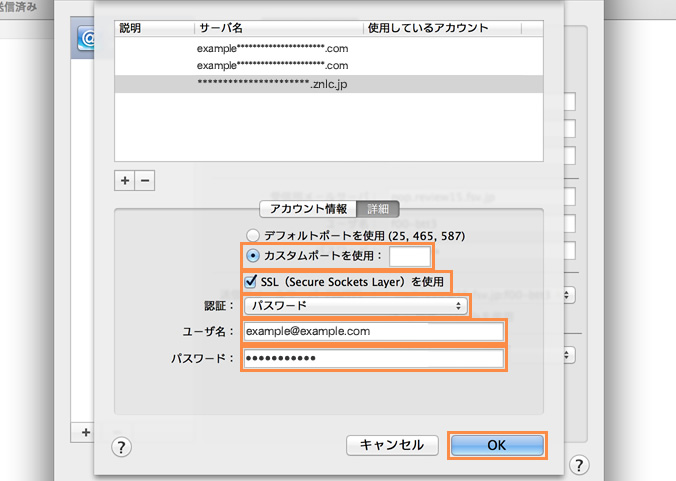Click the help question mark in the SMTP dialog
The width and height of the screenshot is (676, 481).
(122, 447)
